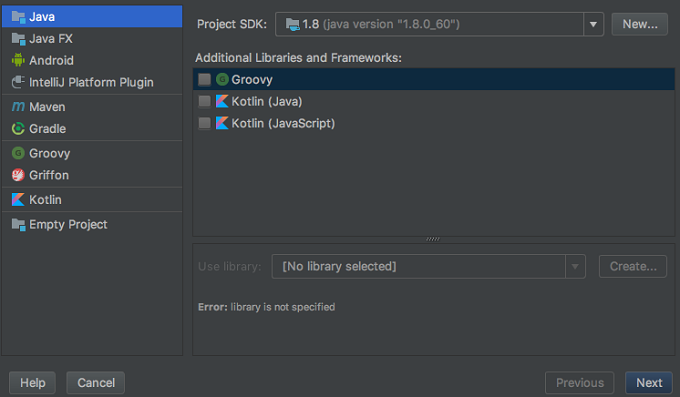Click the green Groovy icon in sidebar

pos(18,153)
